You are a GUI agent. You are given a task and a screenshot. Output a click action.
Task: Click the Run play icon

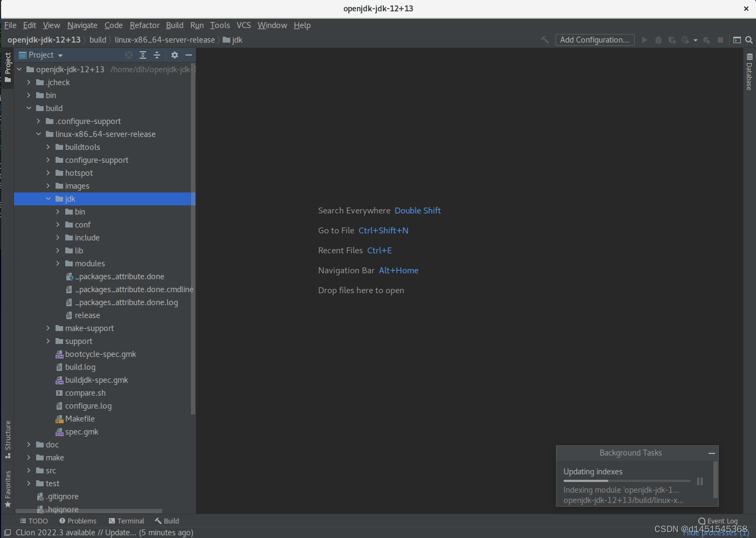pos(644,40)
